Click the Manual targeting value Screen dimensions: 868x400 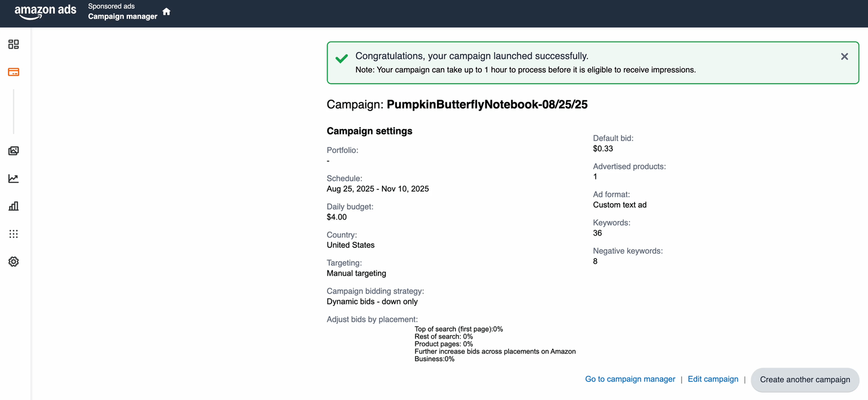point(356,273)
